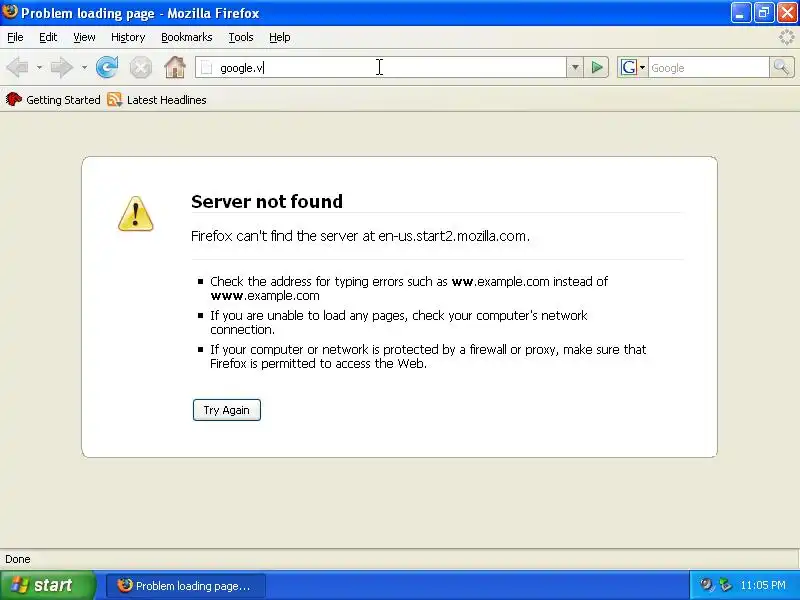Screen dimensions: 800x600
Task: Open the Google search engine selector
Action: pyautogui.click(x=633, y=67)
